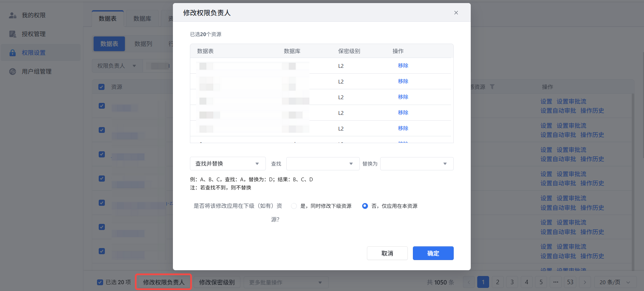The width and height of the screenshot is (644, 291).
Task: Go to page 5
Action: point(541,282)
